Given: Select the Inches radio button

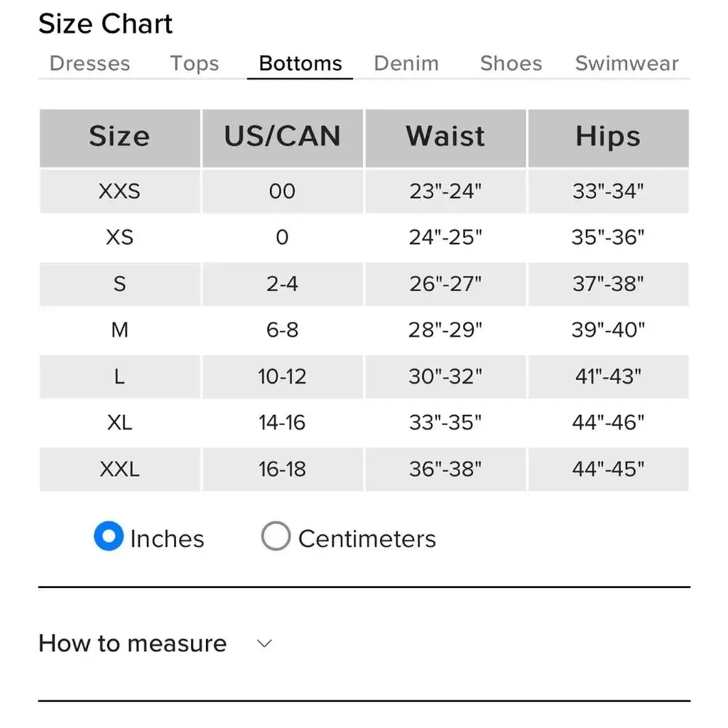Looking at the screenshot, I should pyautogui.click(x=108, y=536).
